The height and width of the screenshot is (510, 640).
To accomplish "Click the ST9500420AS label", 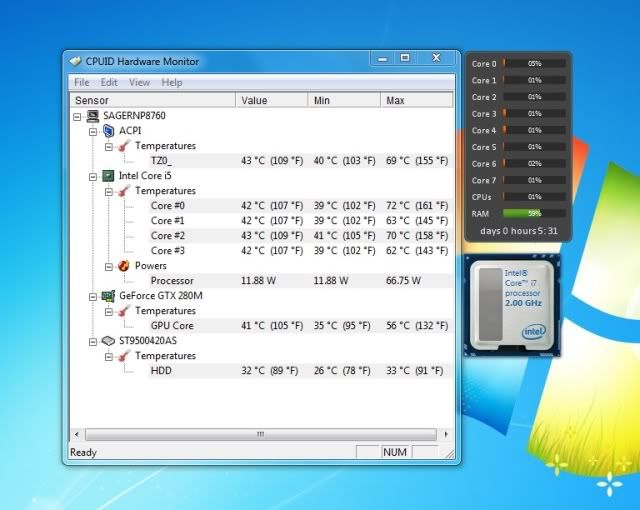I will tap(148, 341).
